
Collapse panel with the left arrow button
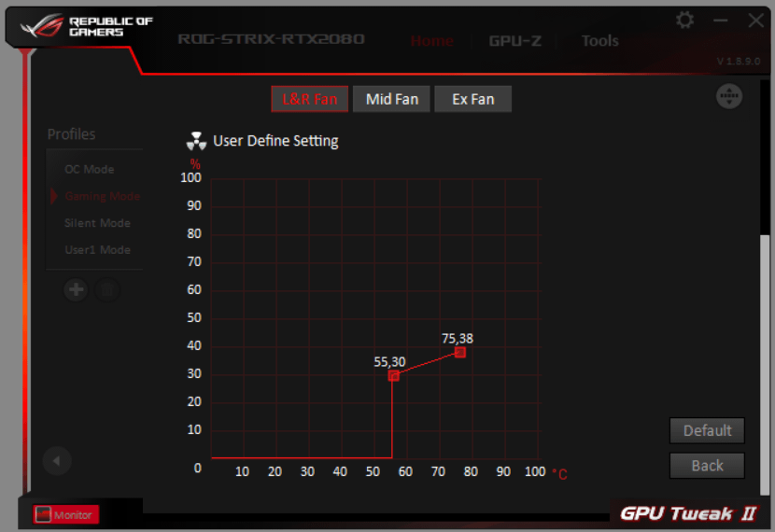57,461
